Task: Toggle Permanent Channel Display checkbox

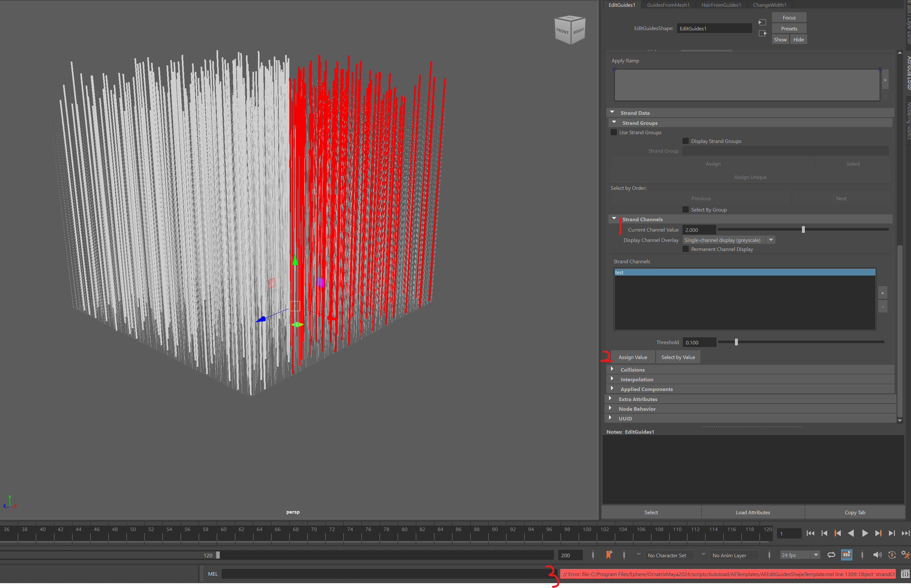Action: pos(686,249)
